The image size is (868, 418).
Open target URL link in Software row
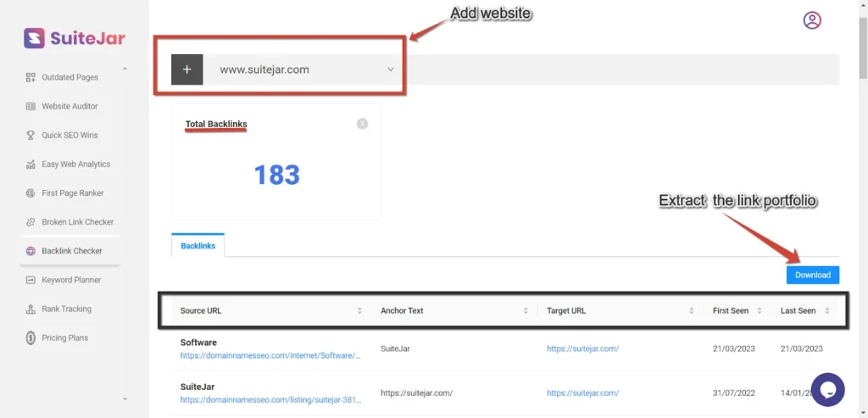click(x=582, y=348)
